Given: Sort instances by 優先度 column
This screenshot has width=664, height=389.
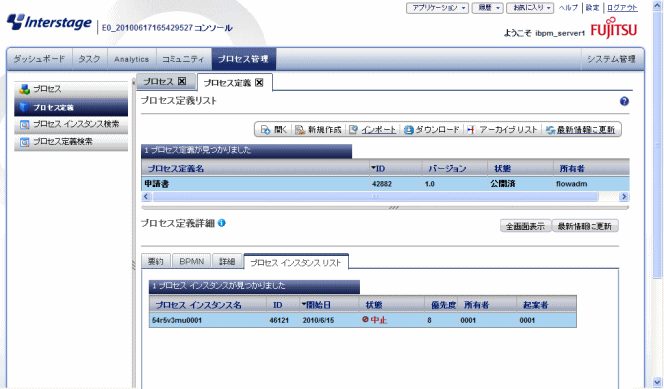Looking at the screenshot, I should pos(442,305).
